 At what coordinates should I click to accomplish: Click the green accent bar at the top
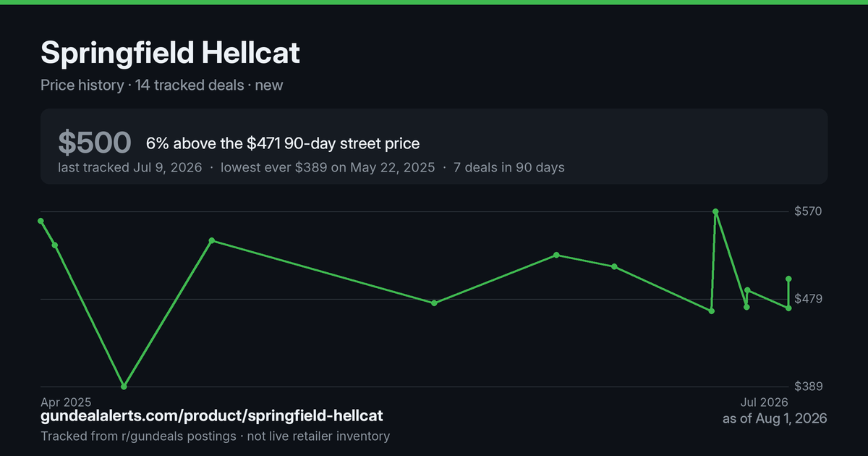coord(434,2)
